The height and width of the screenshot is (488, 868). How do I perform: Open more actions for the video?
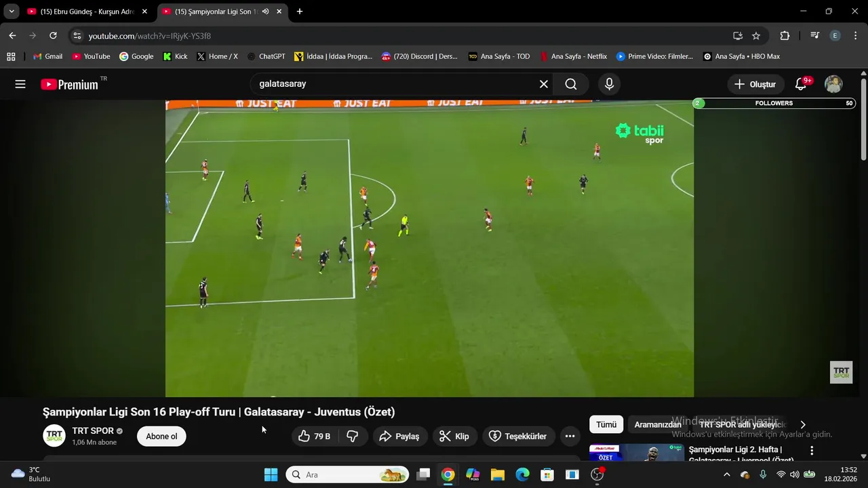click(570, 436)
